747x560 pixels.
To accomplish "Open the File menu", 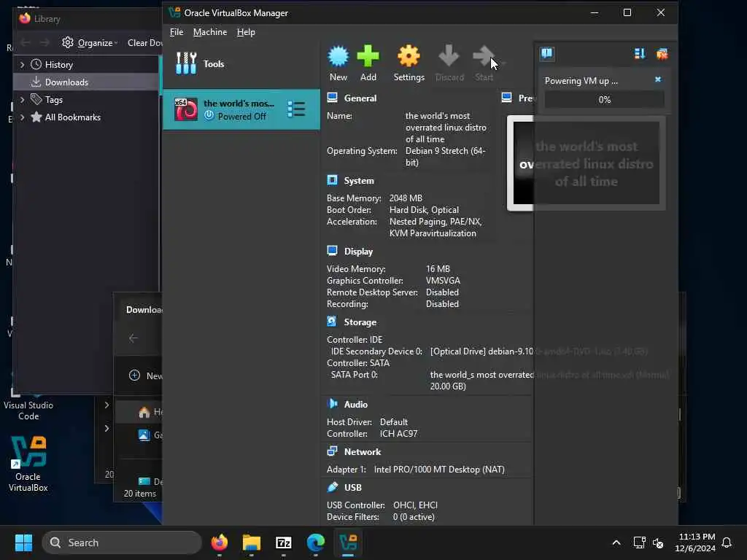I will coord(177,32).
